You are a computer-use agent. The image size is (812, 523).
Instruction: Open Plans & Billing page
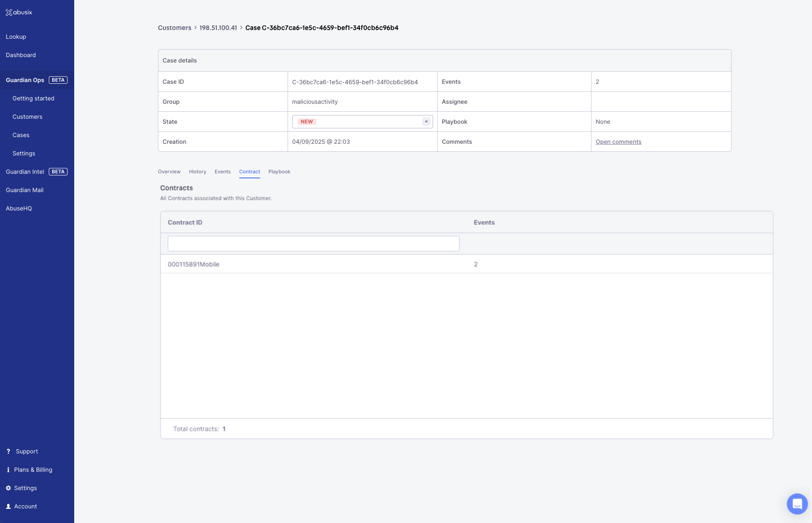point(33,470)
